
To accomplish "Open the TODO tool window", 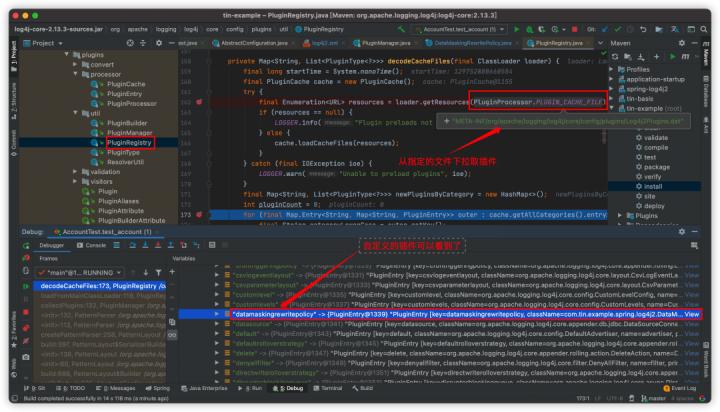I will click(71, 388).
